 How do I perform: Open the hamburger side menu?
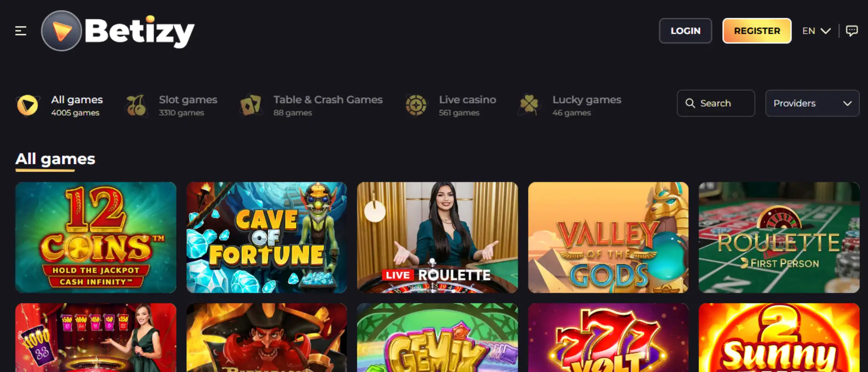[21, 31]
